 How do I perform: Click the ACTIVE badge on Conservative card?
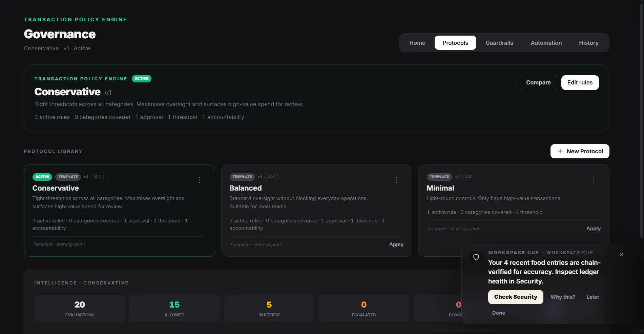[x=42, y=177]
